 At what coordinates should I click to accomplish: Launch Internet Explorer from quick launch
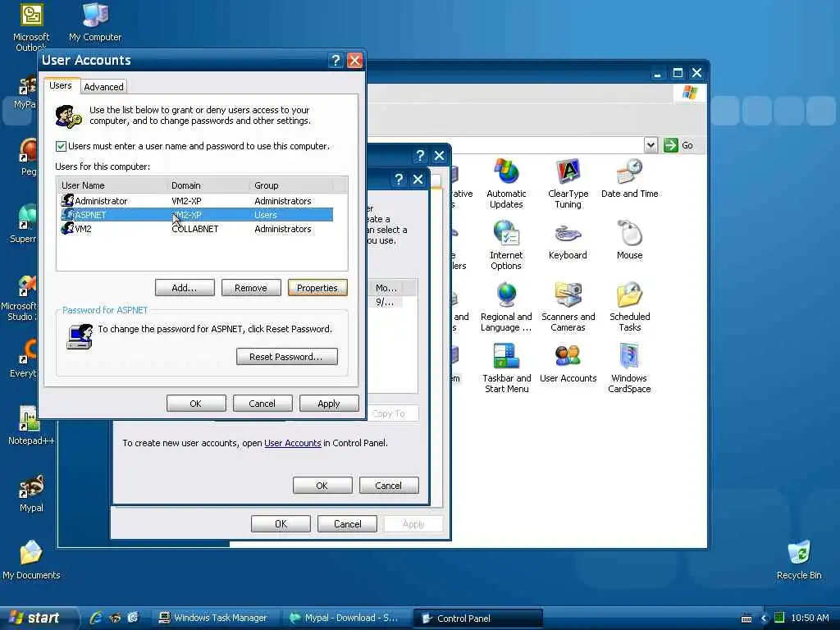tap(97, 618)
